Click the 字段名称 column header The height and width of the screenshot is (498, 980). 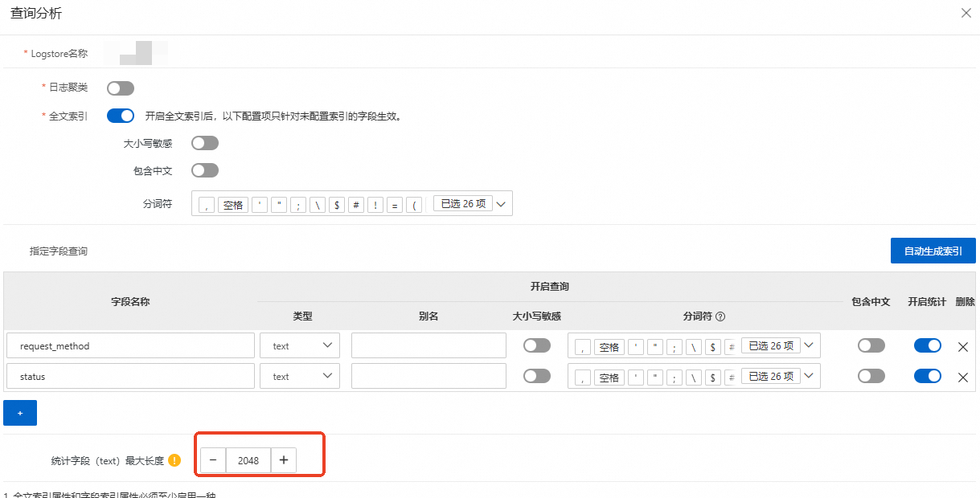coord(130,301)
